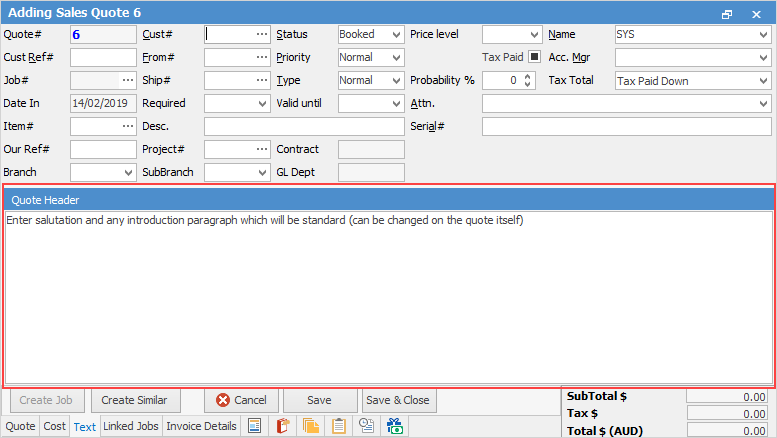Switch to the Linked Jobs tab
Viewport: 777px width, 438px height.
[x=131, y=426]
